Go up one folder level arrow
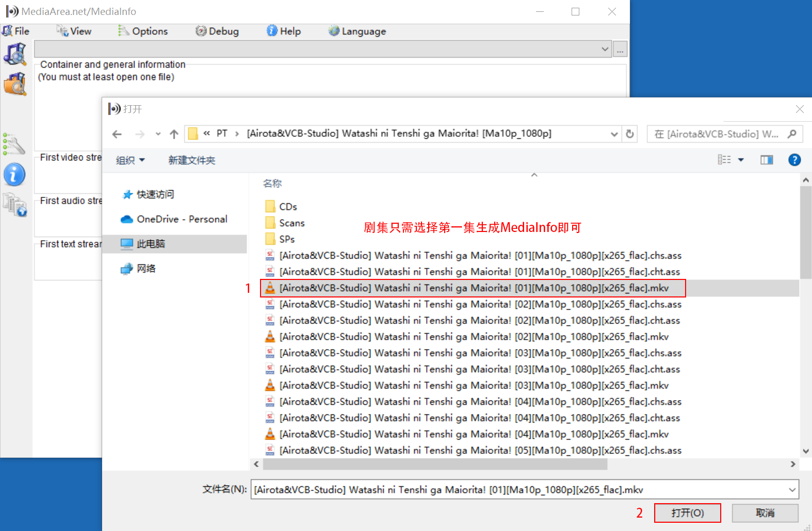 tap(174, 134)
